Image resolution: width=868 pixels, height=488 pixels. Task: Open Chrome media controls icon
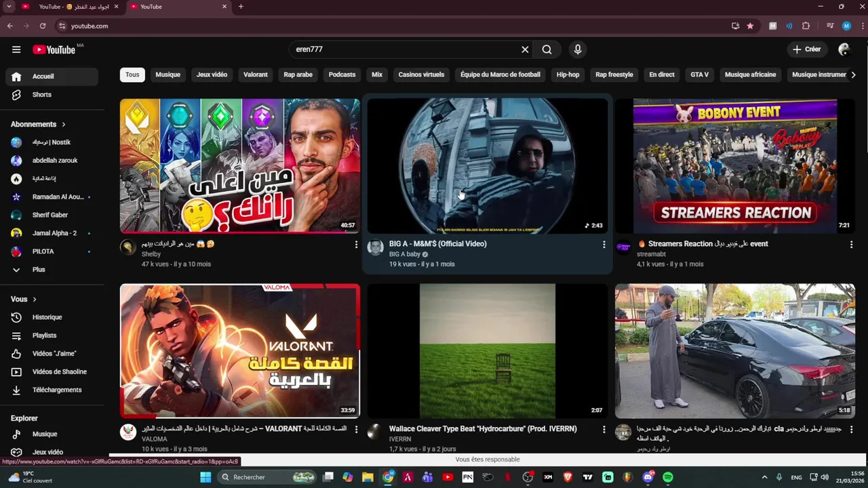coord(829,26)
